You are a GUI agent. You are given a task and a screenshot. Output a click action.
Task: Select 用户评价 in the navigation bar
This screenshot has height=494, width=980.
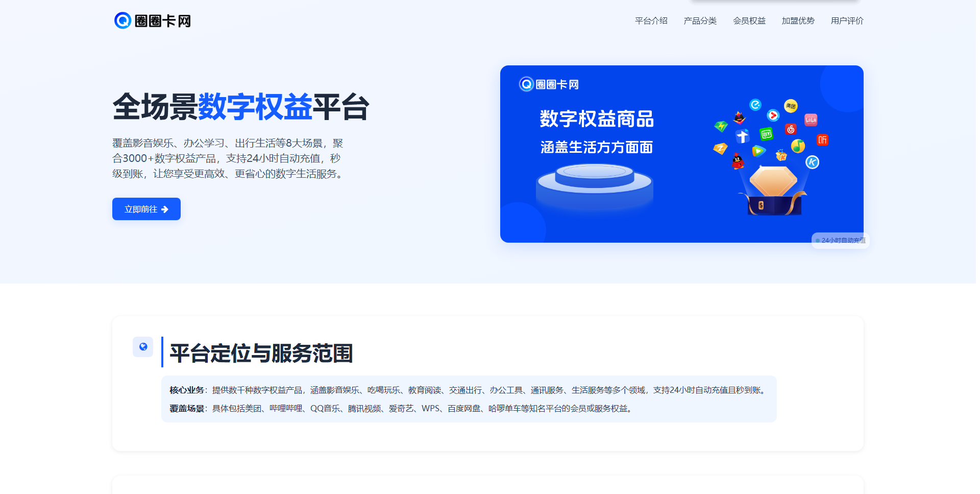click(846, 21)
